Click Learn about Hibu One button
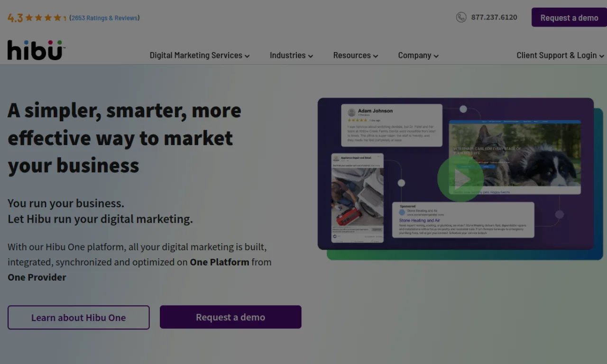Screen dimensions: 607x364 pyautogui.click(x=79, y=318)
